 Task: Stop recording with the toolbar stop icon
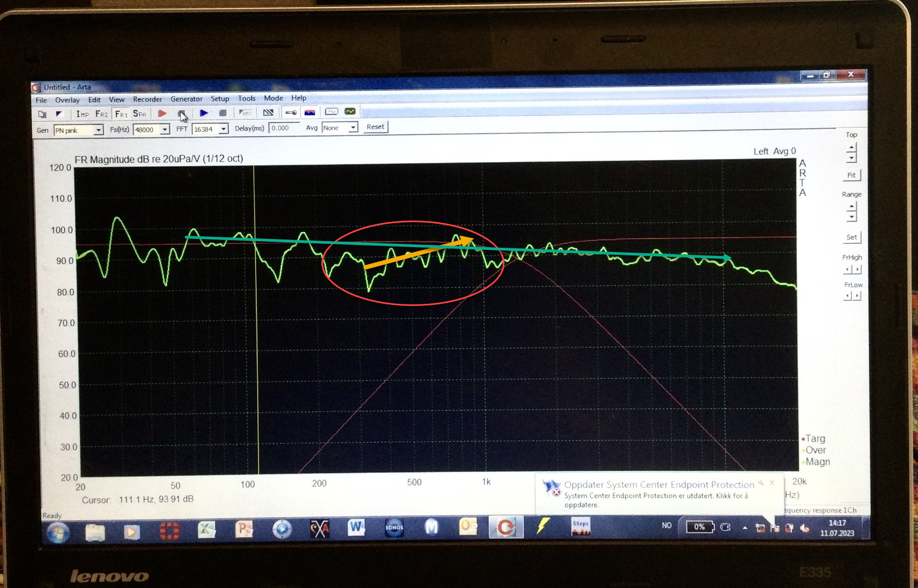(181, 113)
